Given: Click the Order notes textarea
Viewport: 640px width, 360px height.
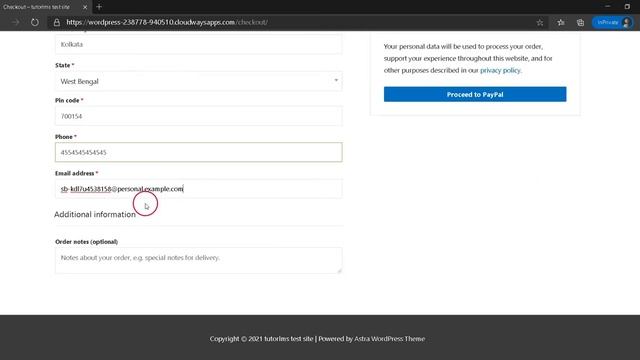Looking at the screenshot, I should point(199,260).
